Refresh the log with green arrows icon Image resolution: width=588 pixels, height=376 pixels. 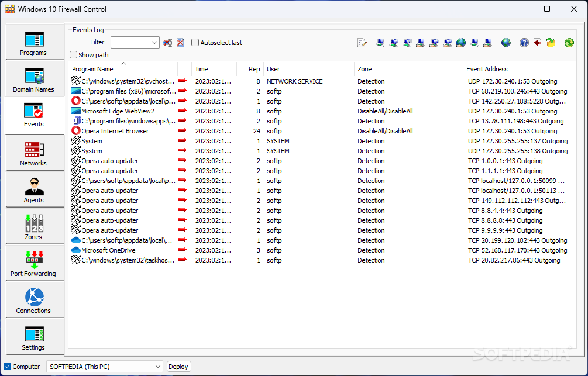(x=569, y=43)
